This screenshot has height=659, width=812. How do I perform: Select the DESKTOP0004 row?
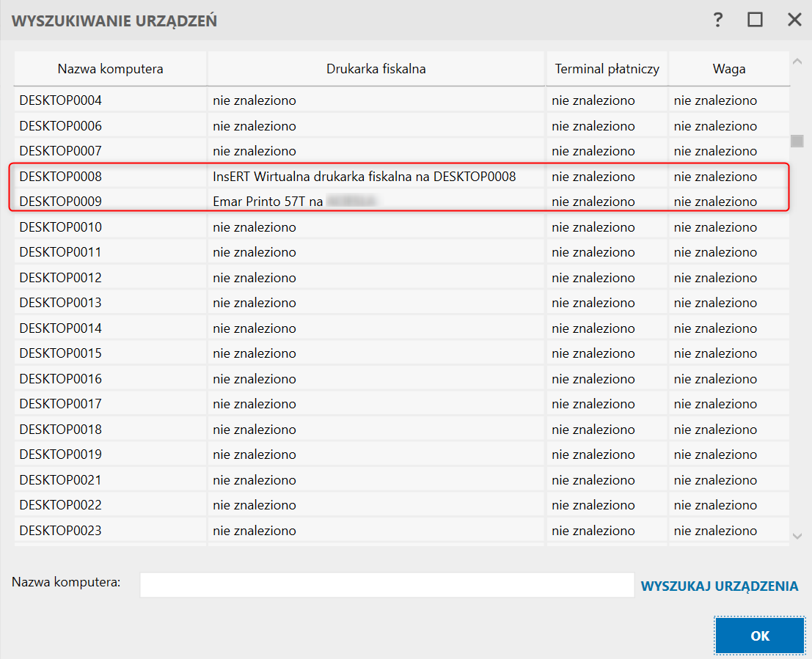pyautogui.click(x=402, y=100)
